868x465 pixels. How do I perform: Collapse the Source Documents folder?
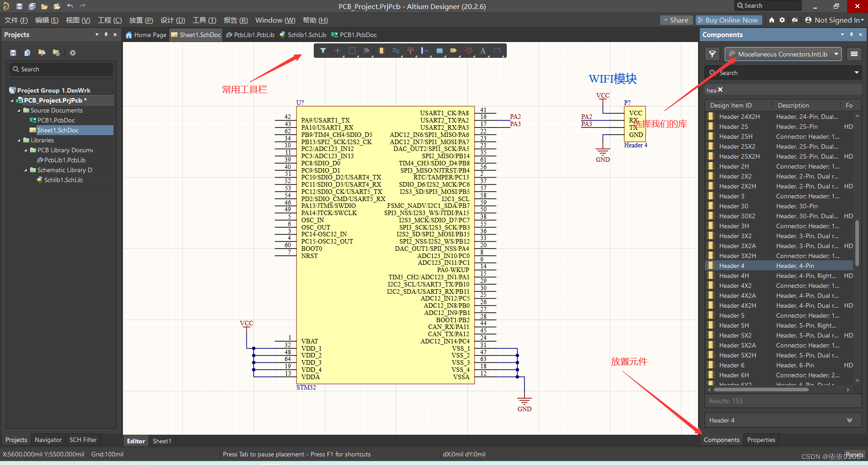click(19, 110)
